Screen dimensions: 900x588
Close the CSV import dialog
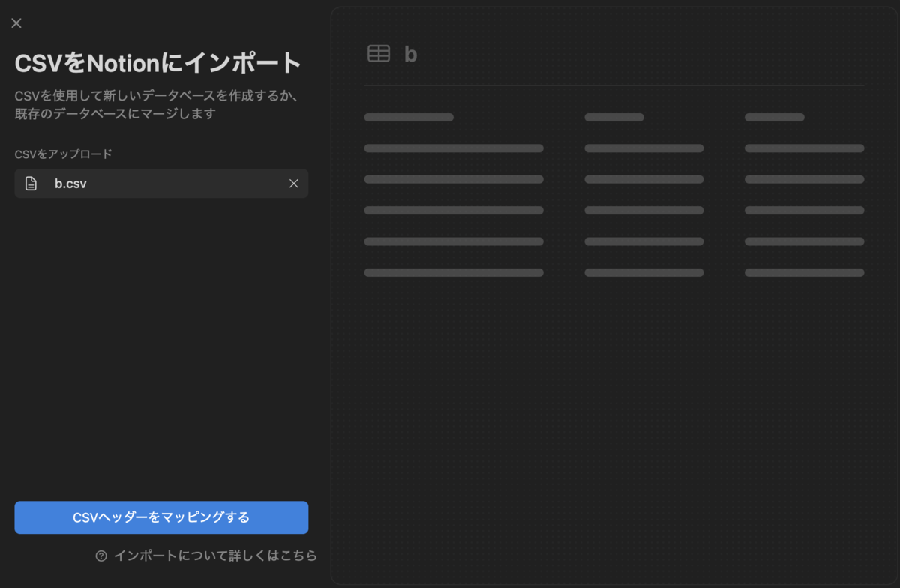pyautogui.click(x=16, y=23)
